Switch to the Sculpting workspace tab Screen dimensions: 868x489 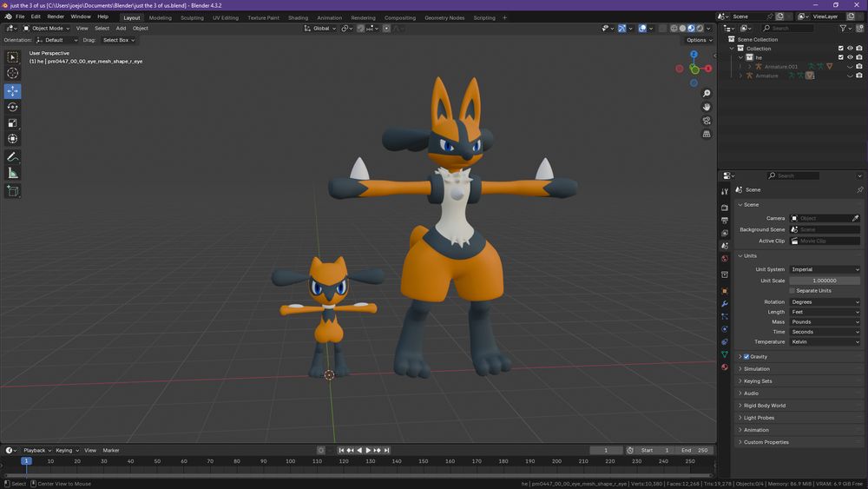pyautogui.click(x=192, y=17)
